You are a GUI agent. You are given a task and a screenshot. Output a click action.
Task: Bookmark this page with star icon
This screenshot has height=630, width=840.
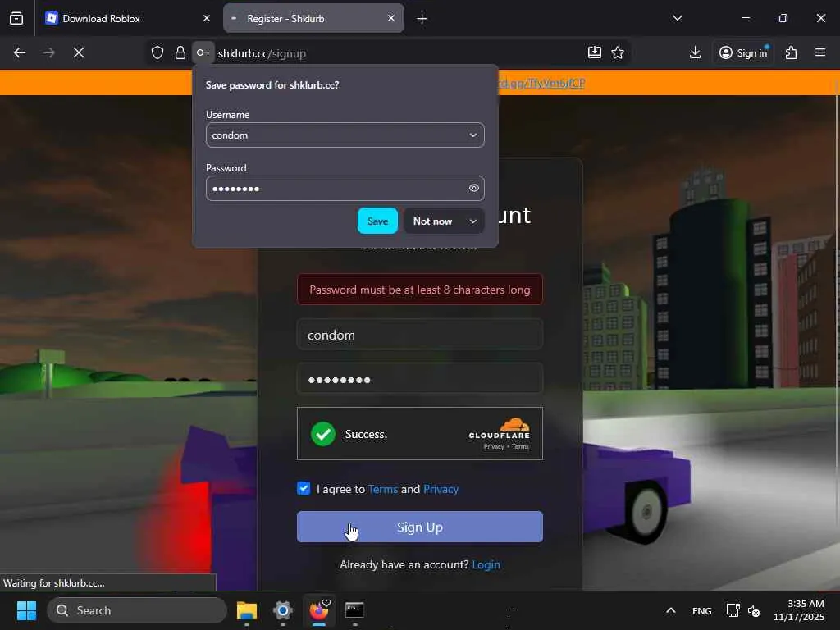click(x=618, y=52)
